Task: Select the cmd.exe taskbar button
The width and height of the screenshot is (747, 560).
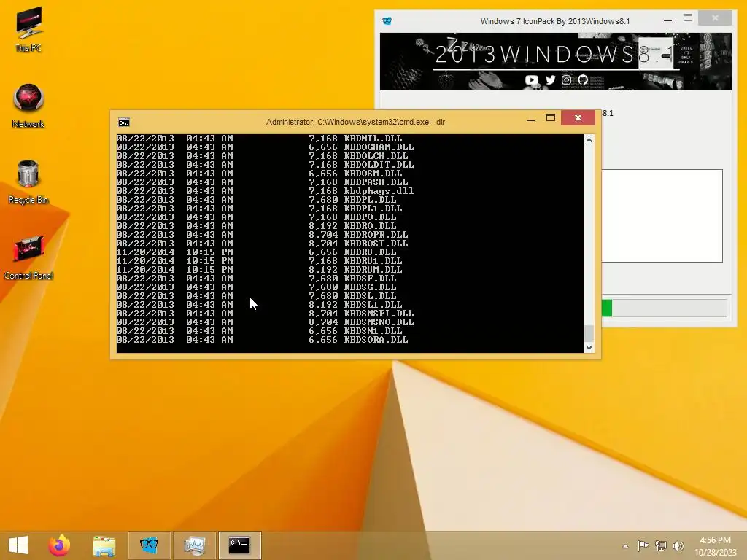Action: click(x=239, y=545)
